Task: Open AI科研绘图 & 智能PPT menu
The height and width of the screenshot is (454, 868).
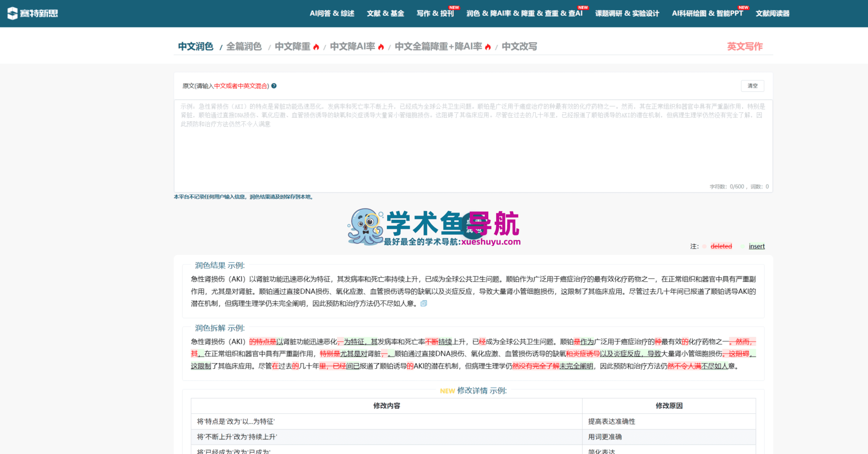Action: (707, 14)
